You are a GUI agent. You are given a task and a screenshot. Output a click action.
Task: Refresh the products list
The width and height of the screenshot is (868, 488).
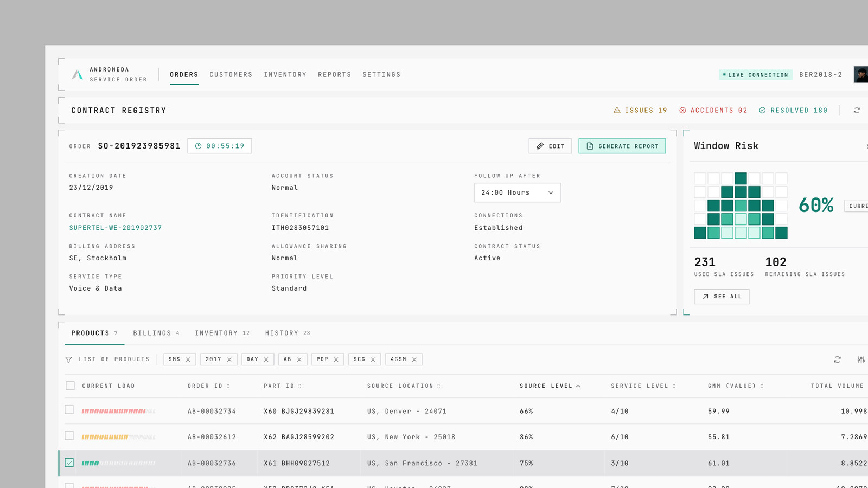tap(837, 359)
